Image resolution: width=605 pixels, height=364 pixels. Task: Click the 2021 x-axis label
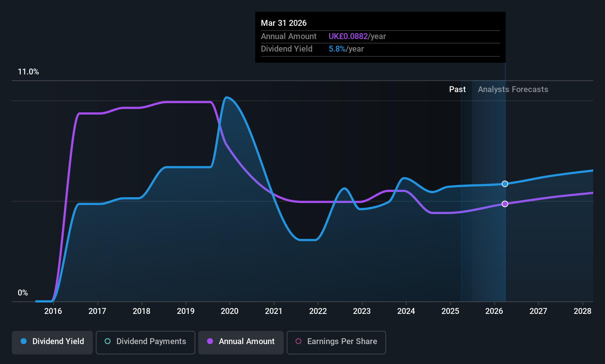point(274,311)
